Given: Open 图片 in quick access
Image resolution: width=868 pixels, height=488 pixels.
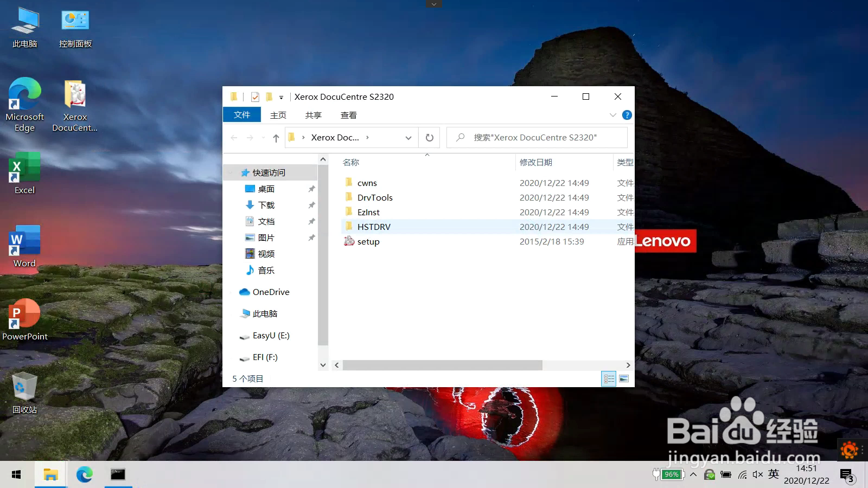Looking at the screenshot, I should point(266,237).
